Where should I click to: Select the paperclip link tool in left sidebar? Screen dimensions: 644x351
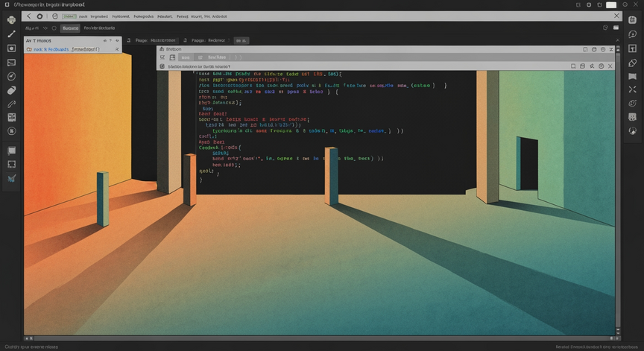point(11,104)
